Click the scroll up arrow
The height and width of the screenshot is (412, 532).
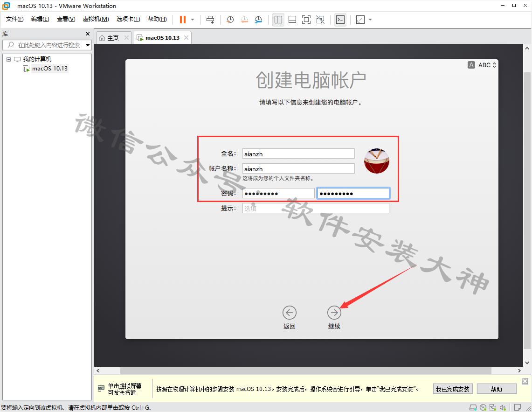tap(527, 48)
